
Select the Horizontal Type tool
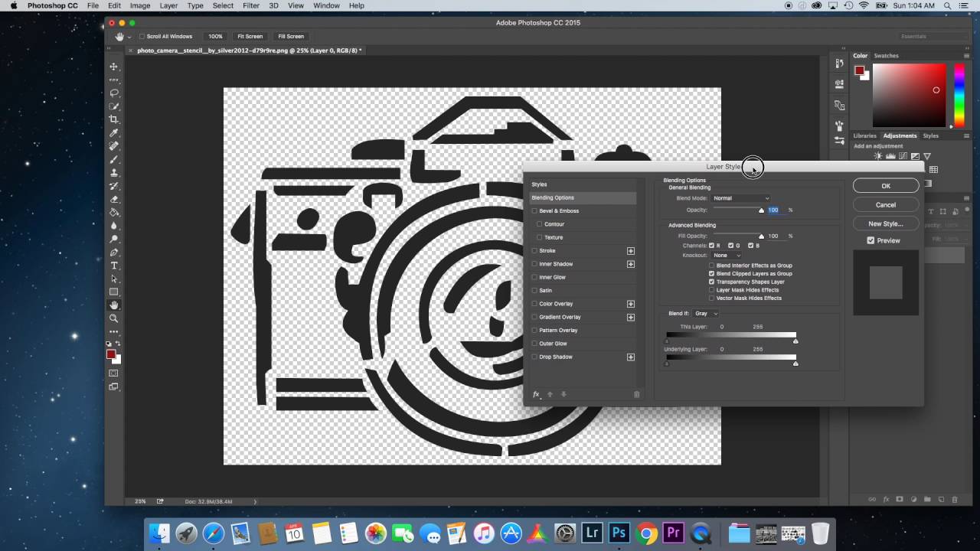114,266
